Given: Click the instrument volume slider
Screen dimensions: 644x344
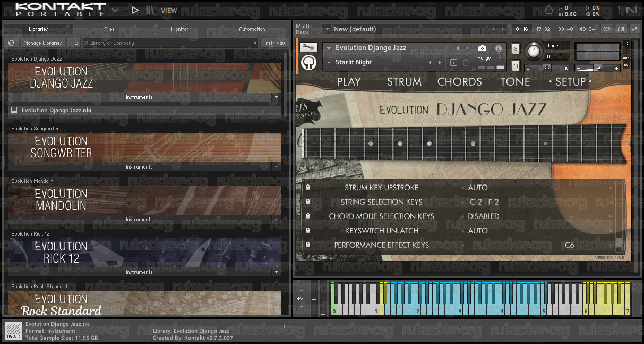Looking at the screenshot, I should tap(597, 68).
